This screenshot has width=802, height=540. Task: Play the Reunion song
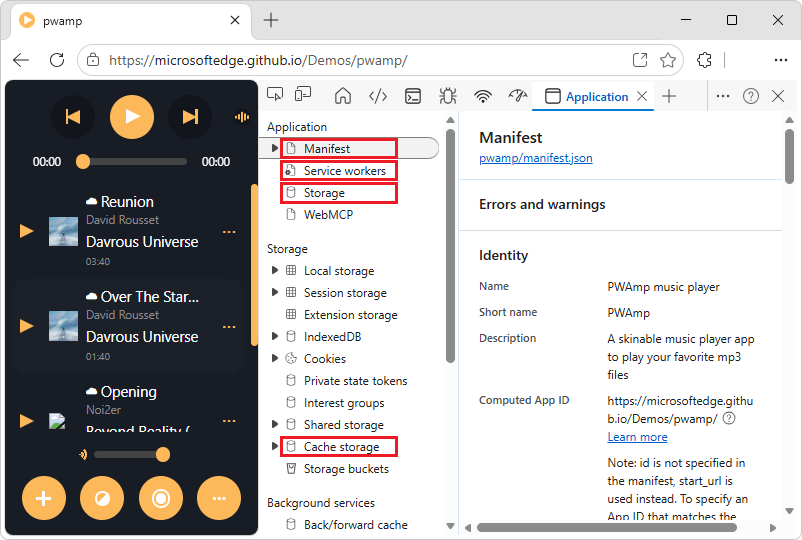point(27,231)
